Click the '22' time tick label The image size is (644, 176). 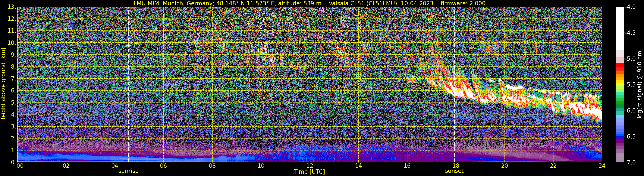click(553, 166)
